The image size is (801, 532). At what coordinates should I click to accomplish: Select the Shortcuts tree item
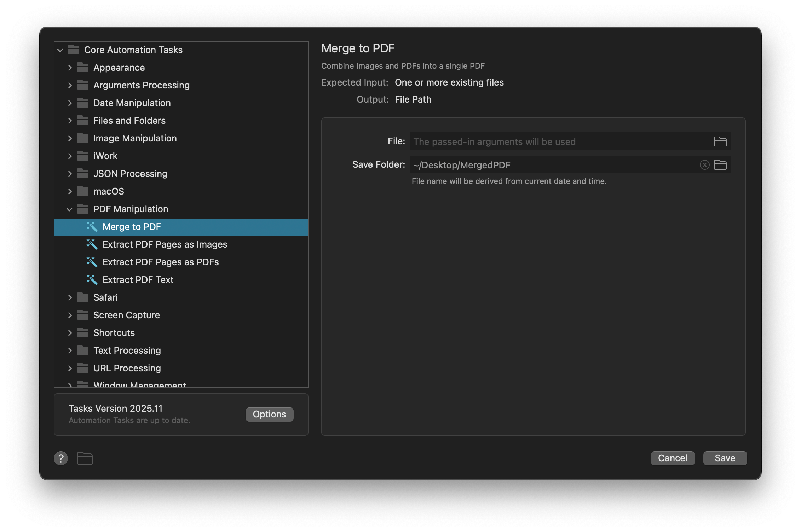click(114, 332)
